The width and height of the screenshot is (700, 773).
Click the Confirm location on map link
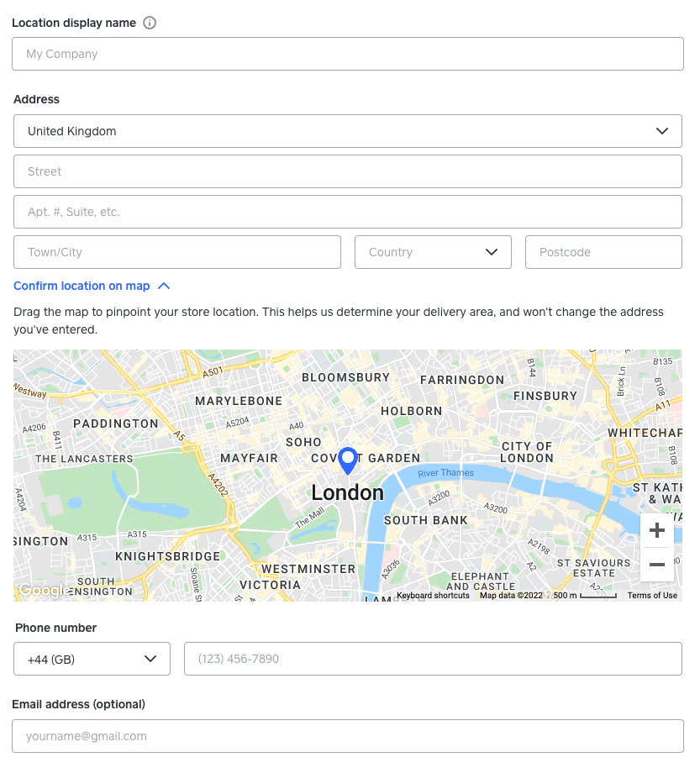[x=82, y=287]
